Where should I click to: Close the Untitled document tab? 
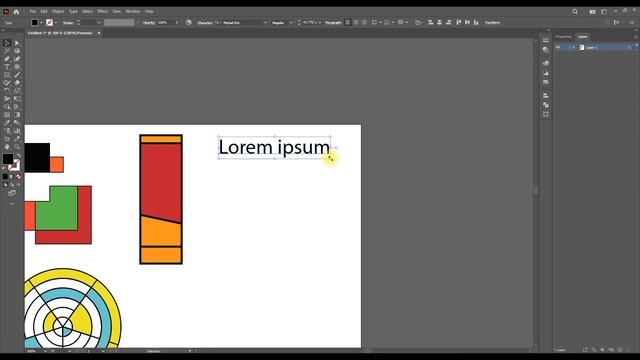pos(99,33)
